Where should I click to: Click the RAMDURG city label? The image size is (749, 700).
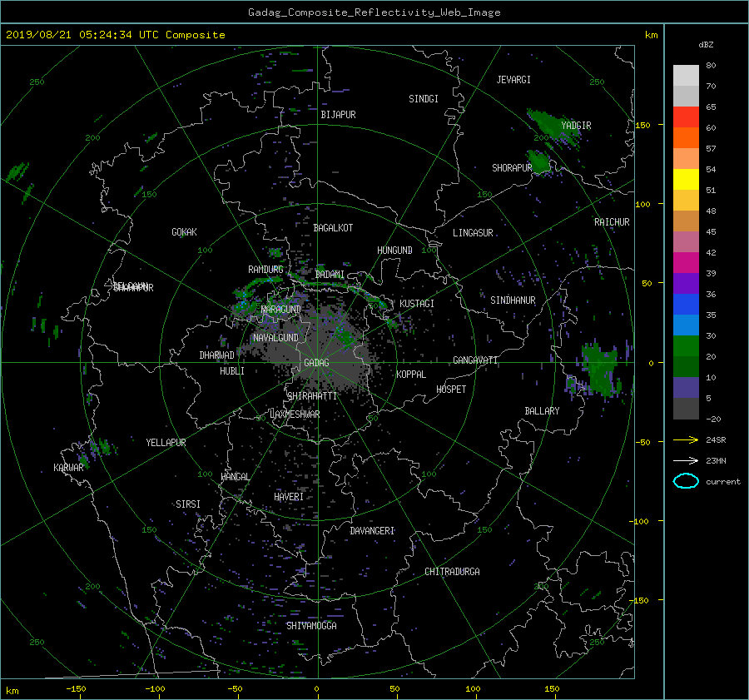click(x=265, y=270)
